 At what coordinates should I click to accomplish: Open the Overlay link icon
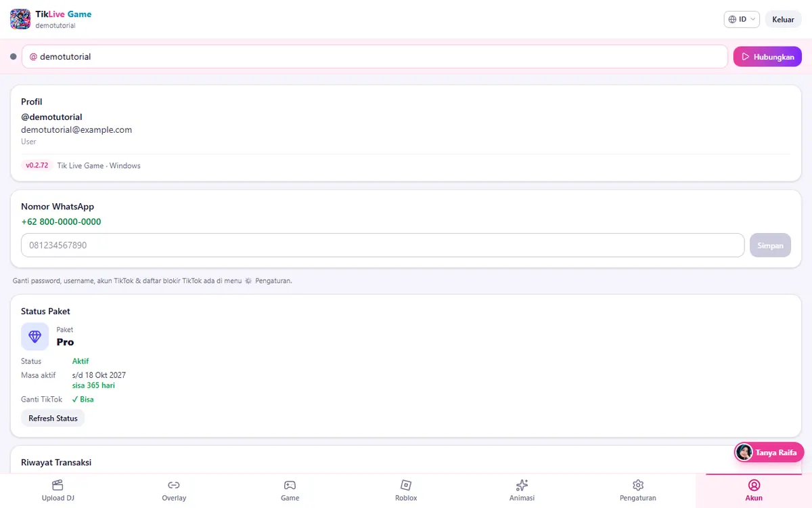tap(174, 485)
